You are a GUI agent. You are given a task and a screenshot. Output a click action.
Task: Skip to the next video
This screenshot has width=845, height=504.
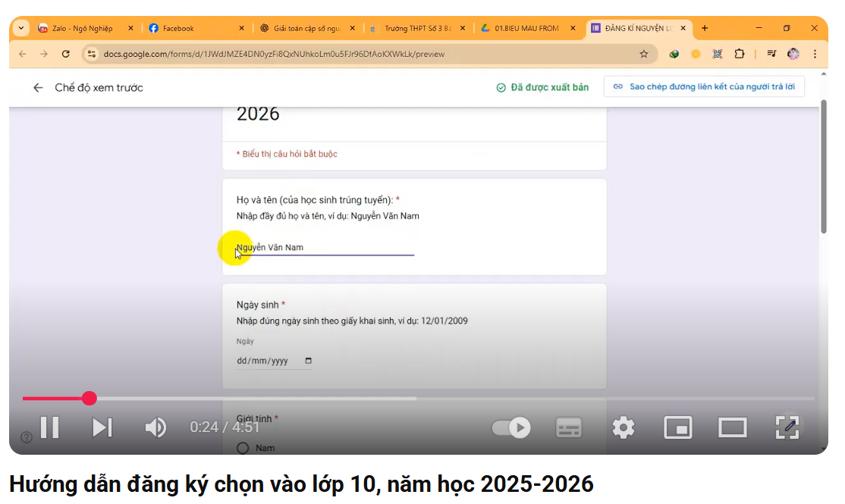coord(102,427)
